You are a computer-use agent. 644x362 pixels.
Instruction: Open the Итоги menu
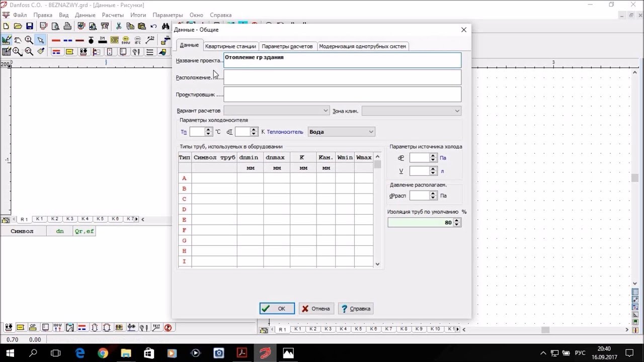tap(138, 15)
